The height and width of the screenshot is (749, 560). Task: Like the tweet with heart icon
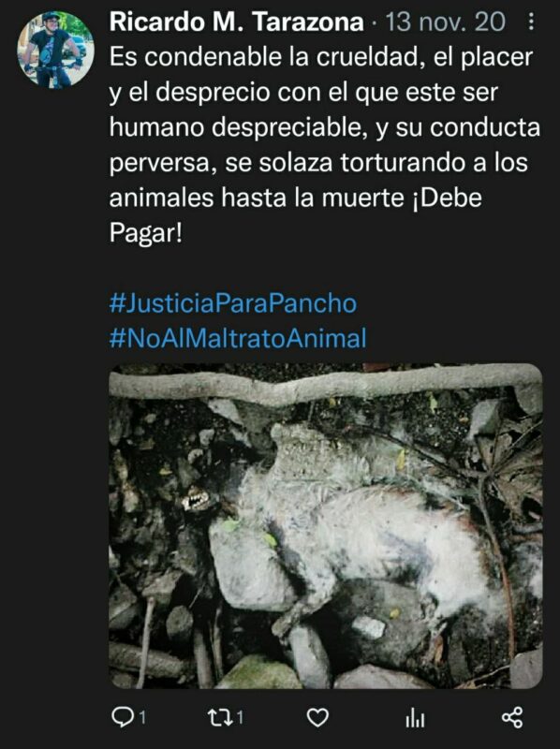tap(317, 717)
